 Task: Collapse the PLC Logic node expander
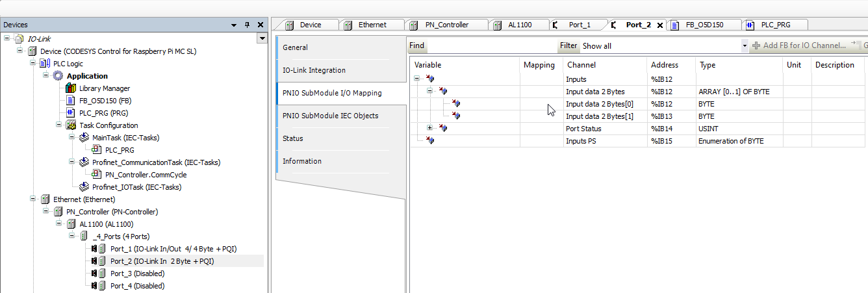[x=33, y=64]
